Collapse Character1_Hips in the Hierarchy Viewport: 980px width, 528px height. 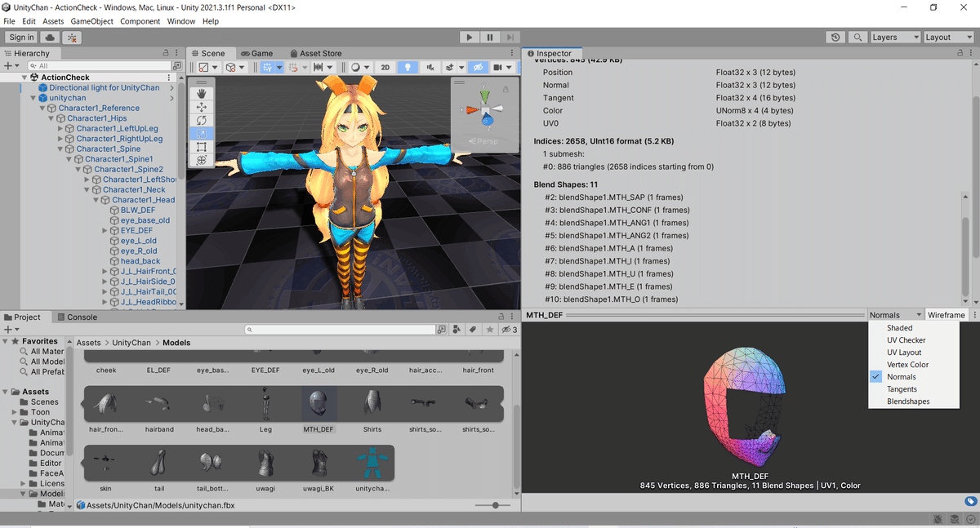[x=51, y=118]
